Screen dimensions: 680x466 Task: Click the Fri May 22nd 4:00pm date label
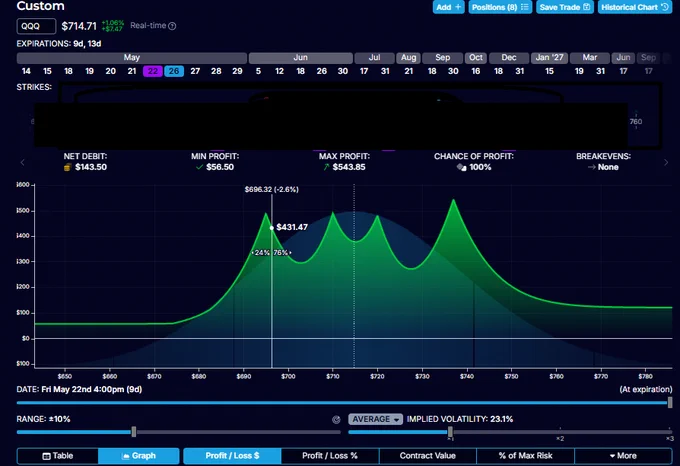pyautogui.click(x=92, y=389)
